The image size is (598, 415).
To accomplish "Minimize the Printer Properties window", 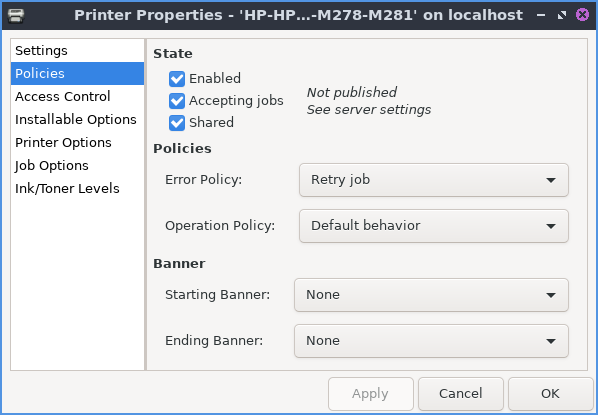I will pos(541,15).
